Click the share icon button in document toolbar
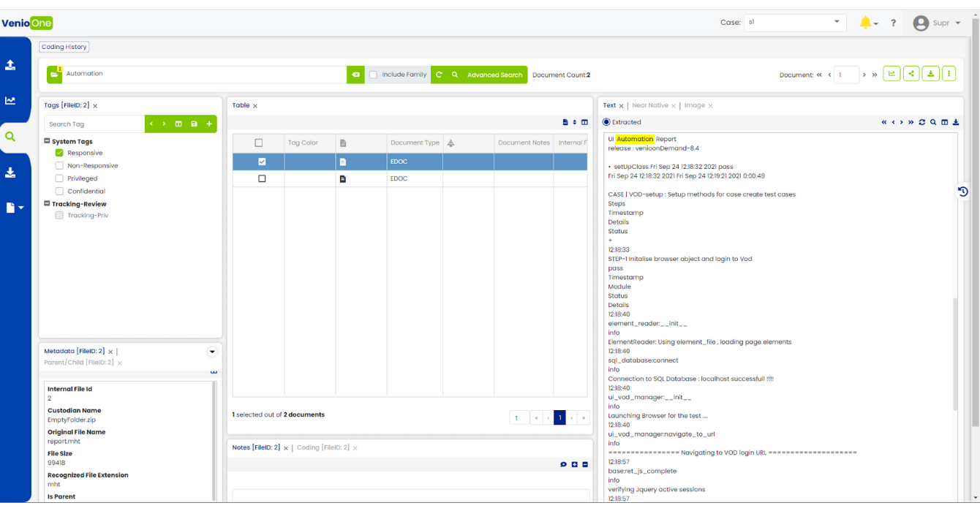 [x=911, y=74]
